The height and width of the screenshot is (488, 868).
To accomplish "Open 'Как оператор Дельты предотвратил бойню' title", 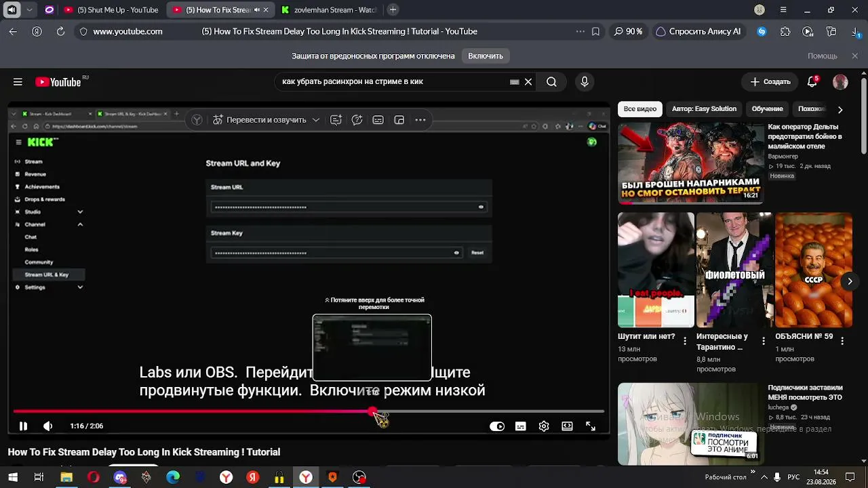I will pyautogui.click(x=805, y=136).
